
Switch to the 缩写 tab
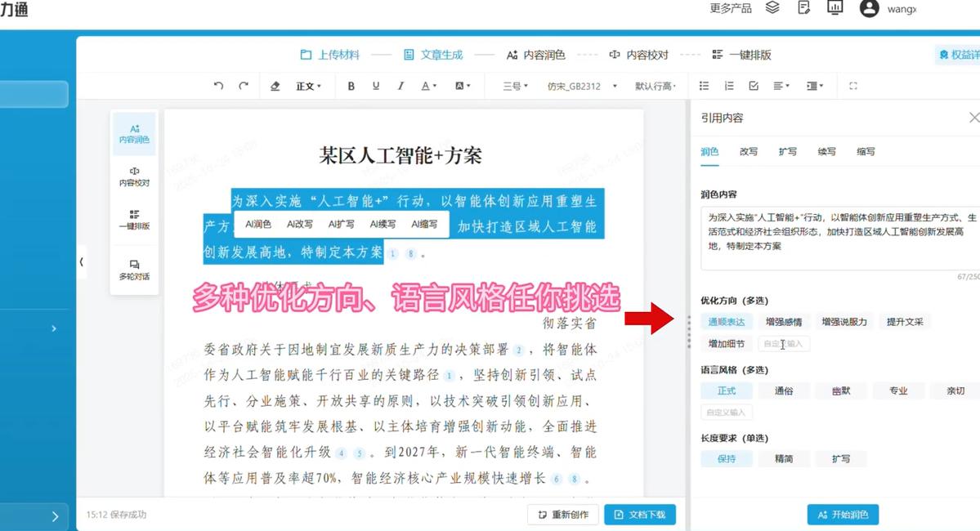tap(866, 151)
